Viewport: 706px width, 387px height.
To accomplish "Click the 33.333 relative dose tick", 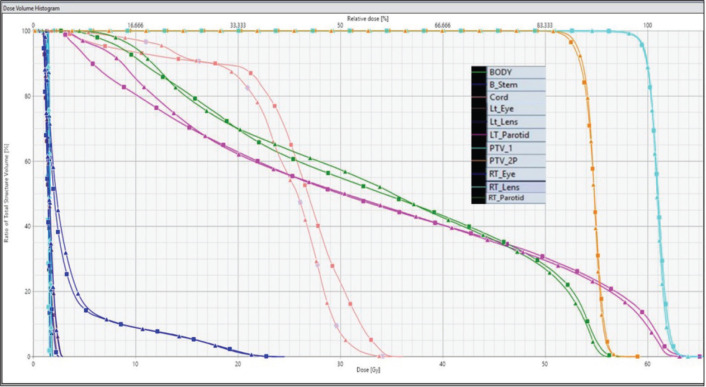I will [238, 26].
